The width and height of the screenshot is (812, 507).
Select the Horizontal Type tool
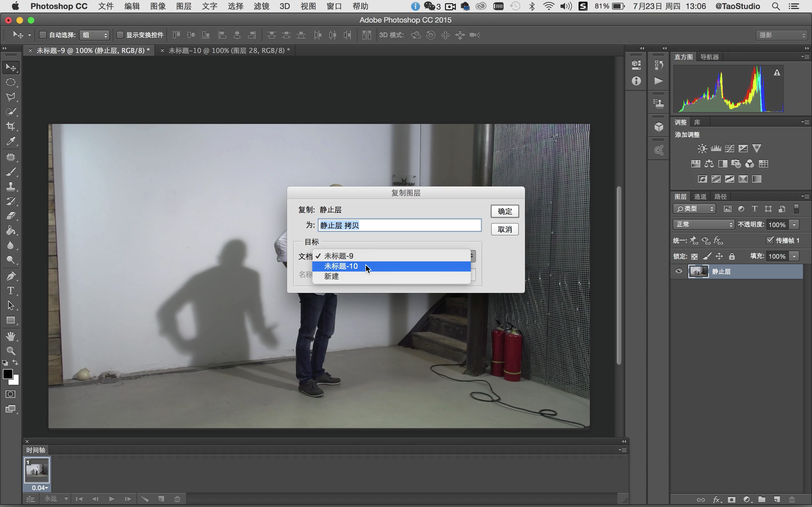(11, 290)
